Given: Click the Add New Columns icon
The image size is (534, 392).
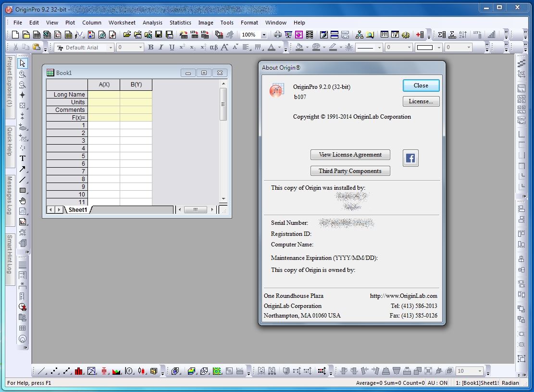Looking at the screenshot, I should [x=420, y=35].
